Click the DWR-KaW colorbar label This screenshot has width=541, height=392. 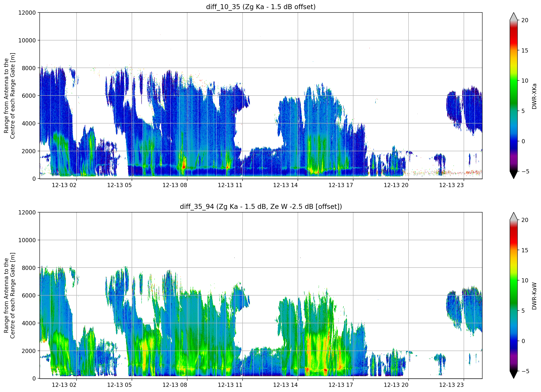pos(534,296)
